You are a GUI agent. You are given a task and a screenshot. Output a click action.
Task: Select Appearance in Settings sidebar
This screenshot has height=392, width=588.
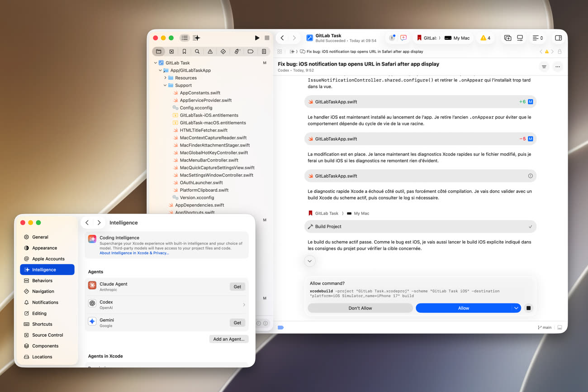pos(47,248)
